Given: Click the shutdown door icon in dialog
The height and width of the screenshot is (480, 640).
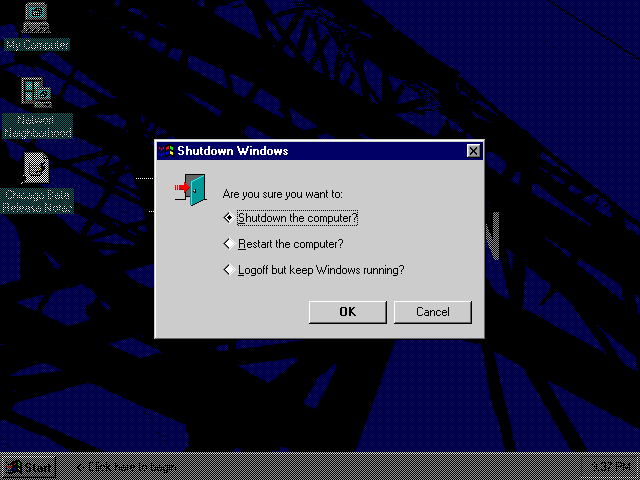Looking at the screenshot, I should click(190, 190).
